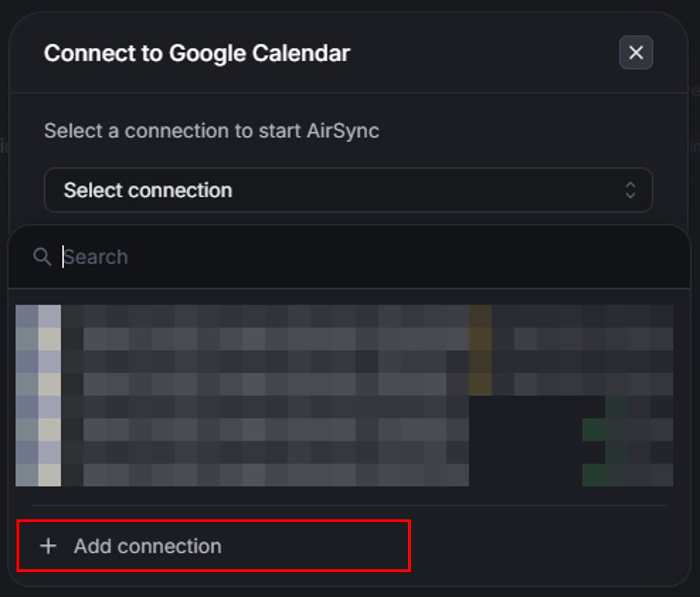Click the X icon to dismiss the dialog
The height and width of the screenshot is (597, 700).
click(636, 52)
